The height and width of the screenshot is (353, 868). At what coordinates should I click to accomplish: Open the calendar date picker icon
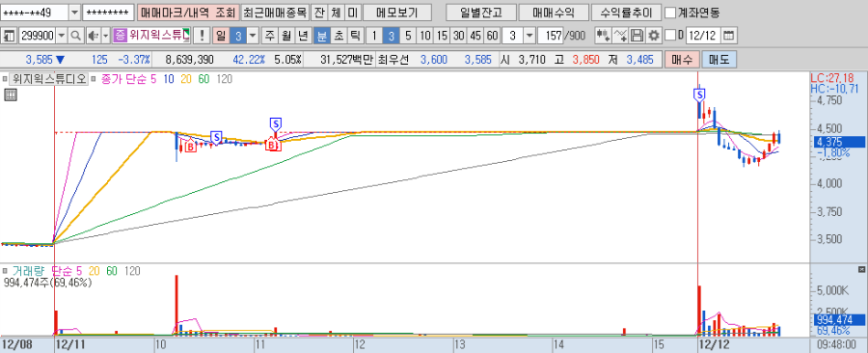729,36
